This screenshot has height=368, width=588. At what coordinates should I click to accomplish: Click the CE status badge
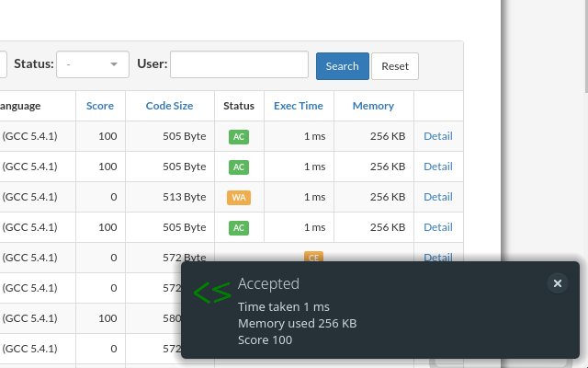pyautogui.click(x=313, y=257)
